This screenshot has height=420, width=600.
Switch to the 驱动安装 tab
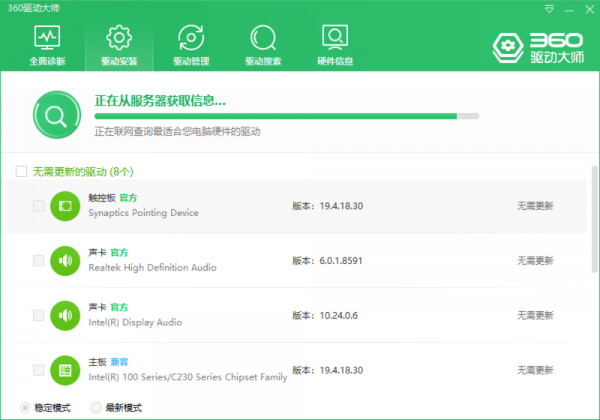coord(119,46)
